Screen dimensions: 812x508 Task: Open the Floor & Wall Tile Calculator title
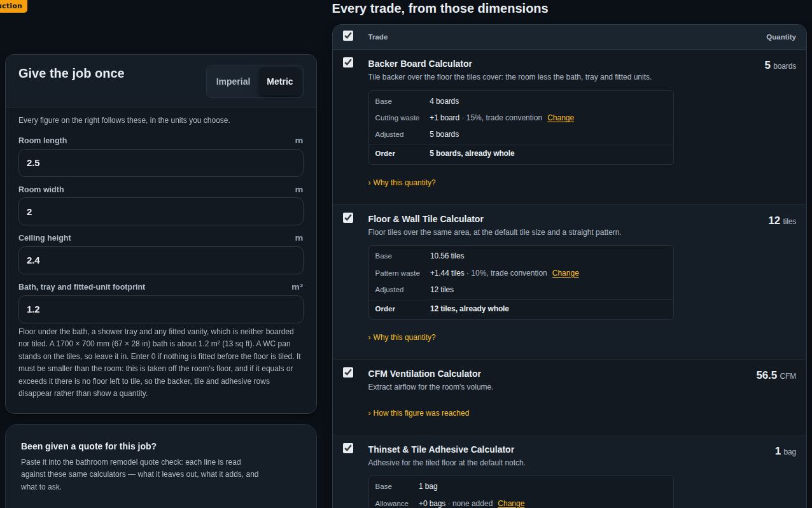[426, 219]
